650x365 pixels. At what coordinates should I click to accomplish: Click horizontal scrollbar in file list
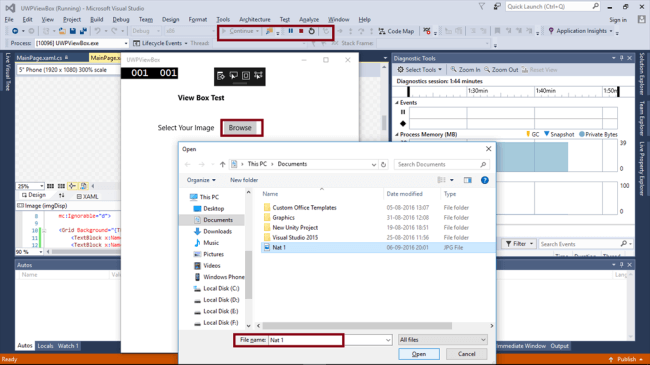pyautogui.click(x=357, y=326)
